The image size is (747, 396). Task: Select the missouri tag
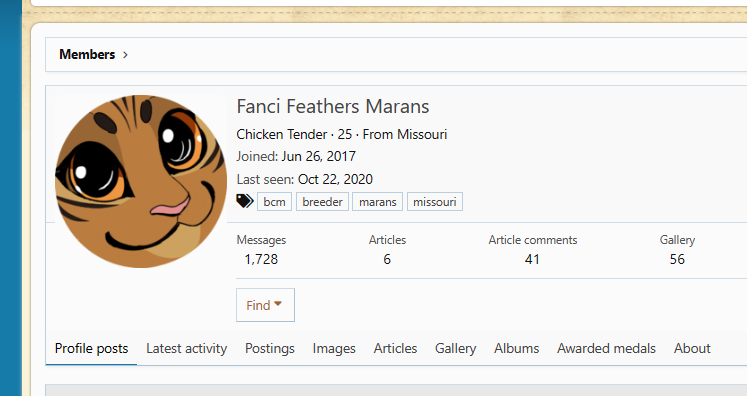click(434, 202)
